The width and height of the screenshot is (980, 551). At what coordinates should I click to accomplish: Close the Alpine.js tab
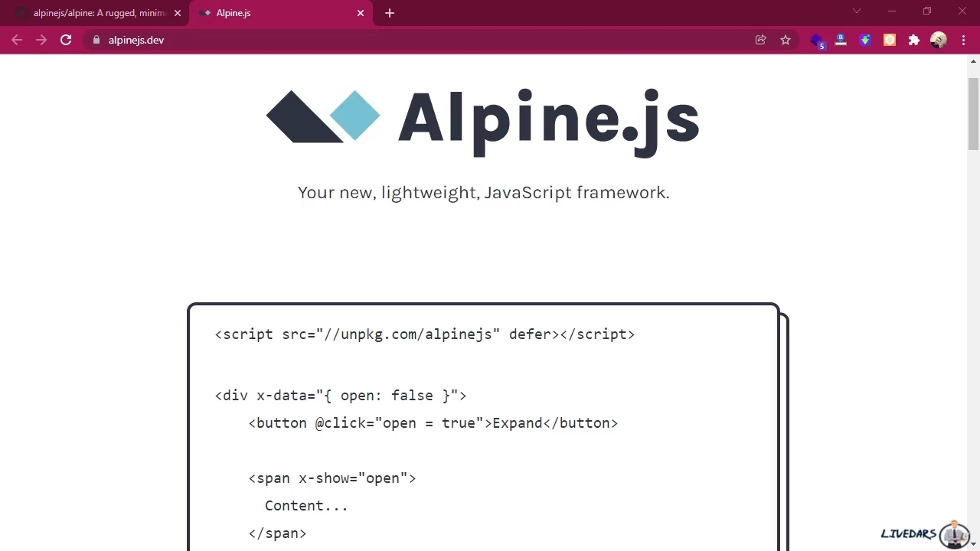click(361, 13)
